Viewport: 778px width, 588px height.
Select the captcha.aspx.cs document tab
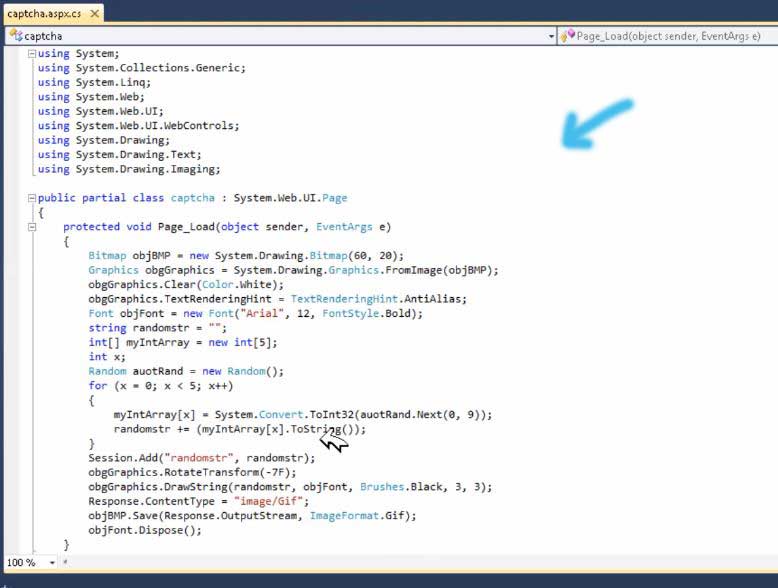click(42, 12)
